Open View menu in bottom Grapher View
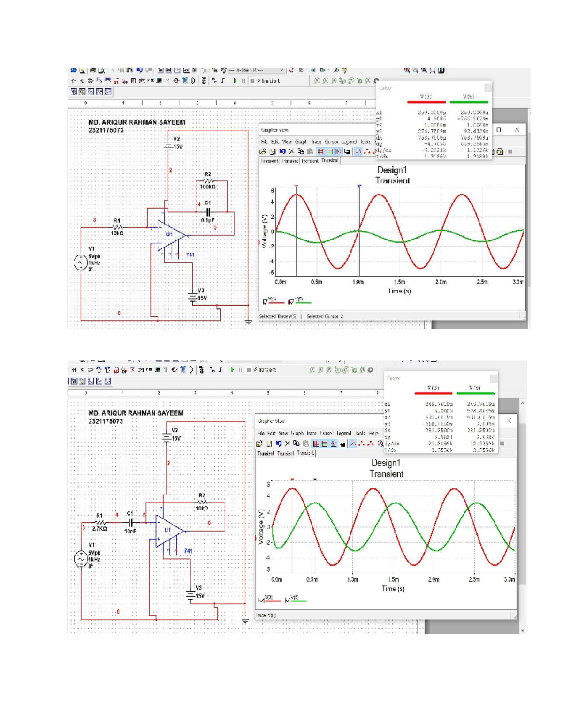Image resolution: width=563 pixels, height=728 pixels. pos(283,433)
